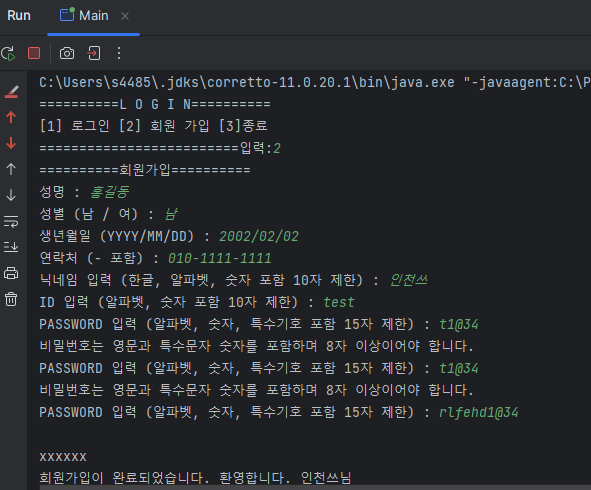This screenshot has height=490, width=591.
Task: Click the menu line [1] 로그인 [2] 회원 가입
Action: tap(154, 126)
